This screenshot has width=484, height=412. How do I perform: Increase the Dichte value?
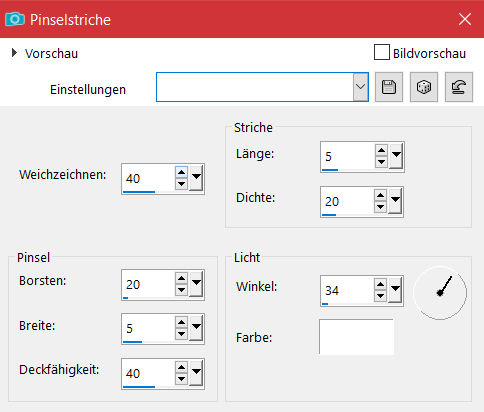380,195
